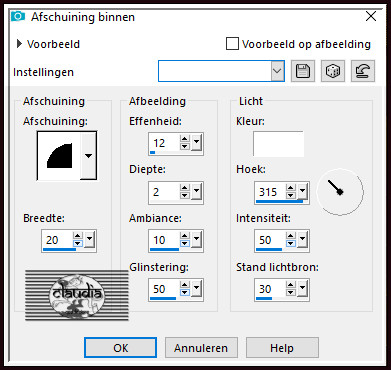Open Glinstering slider dropdown arrow
Viewport: 391px width, 370px height.
pyautogui.click(x=196, y=288)
